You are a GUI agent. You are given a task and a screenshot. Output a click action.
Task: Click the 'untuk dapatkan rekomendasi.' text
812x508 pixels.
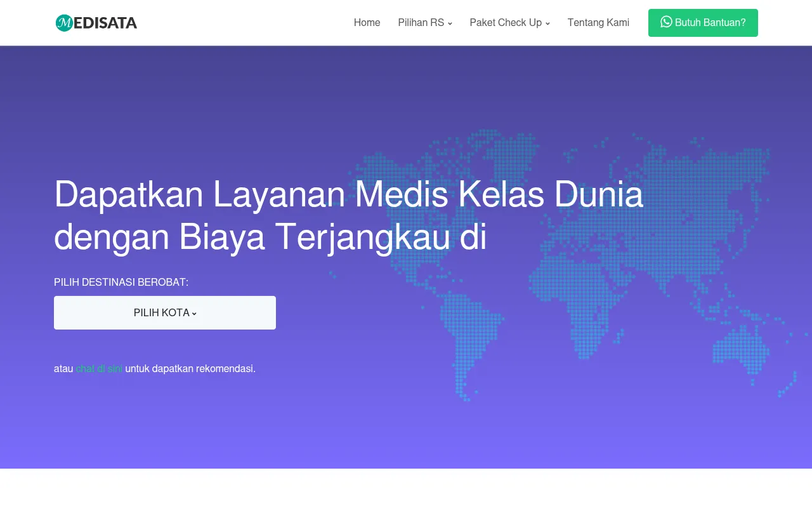click(x=190, y=368)
